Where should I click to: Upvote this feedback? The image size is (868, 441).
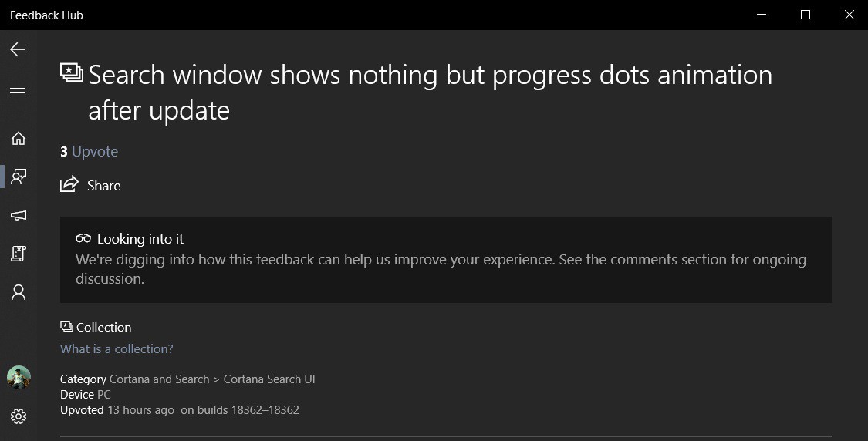[94, 152]
